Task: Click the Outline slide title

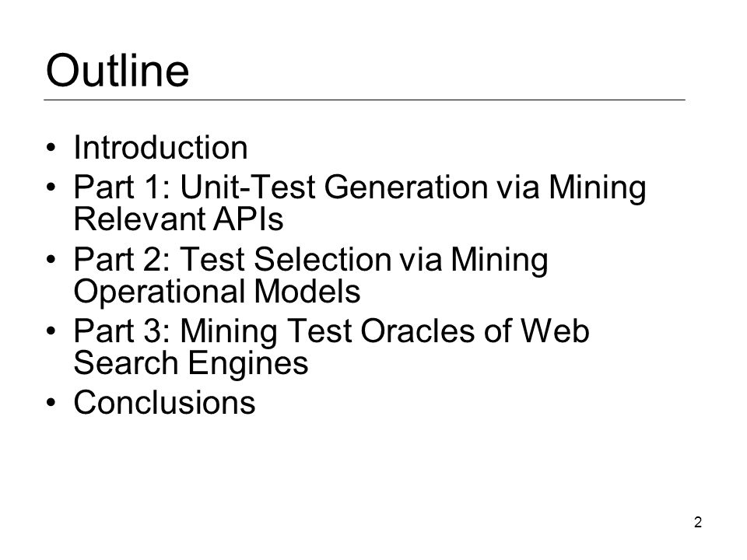Action: (117, 71)
